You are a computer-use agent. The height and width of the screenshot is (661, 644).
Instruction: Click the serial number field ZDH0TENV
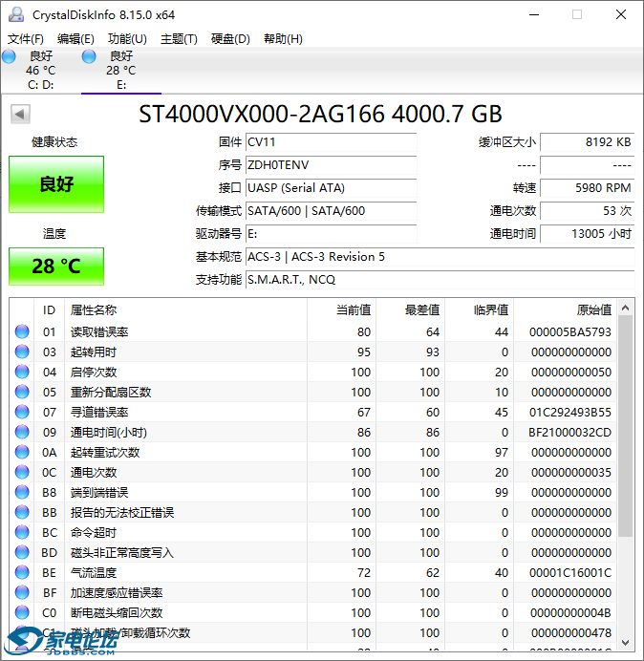[331, 165]
